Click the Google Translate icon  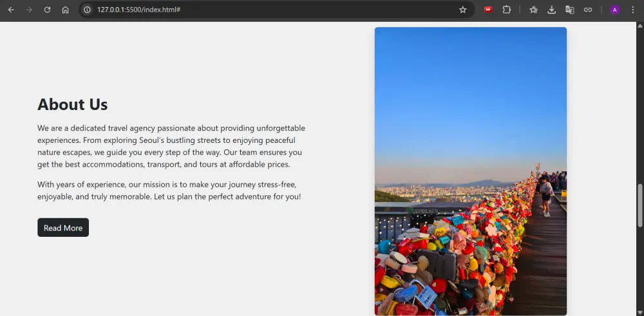pyautogui.click(x=569, y=10)
